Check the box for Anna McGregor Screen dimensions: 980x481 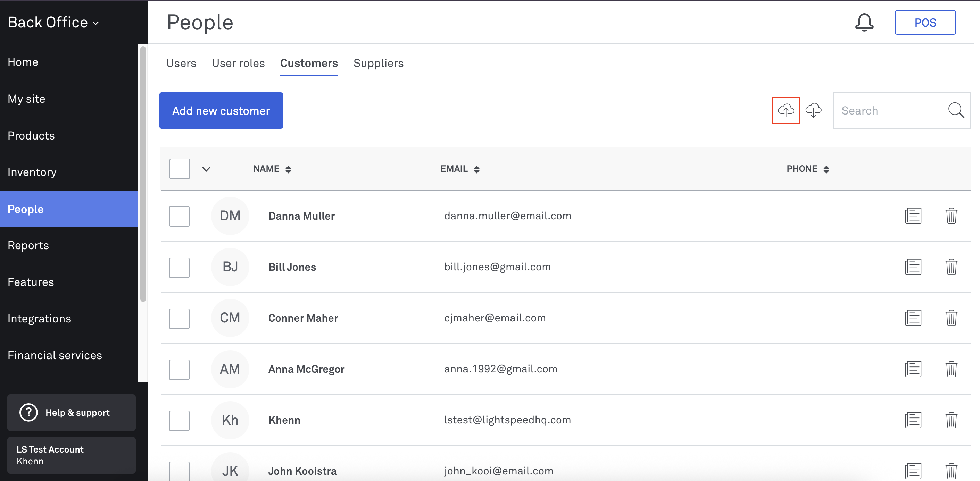click(179, 370)
